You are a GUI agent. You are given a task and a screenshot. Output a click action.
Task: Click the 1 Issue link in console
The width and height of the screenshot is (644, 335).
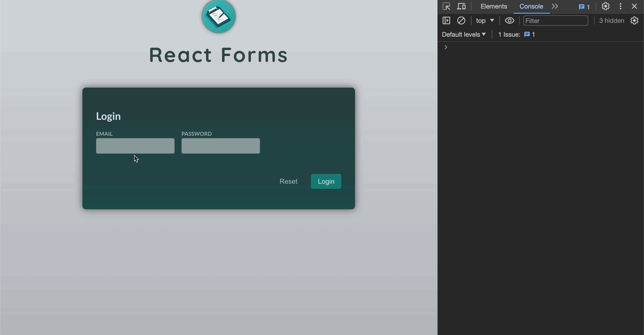point(517,35)
